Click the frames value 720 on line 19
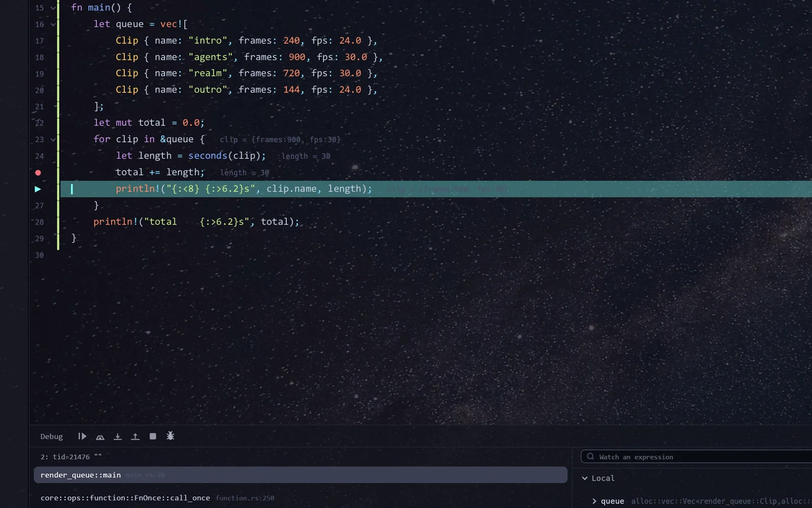 click(291, 73)
